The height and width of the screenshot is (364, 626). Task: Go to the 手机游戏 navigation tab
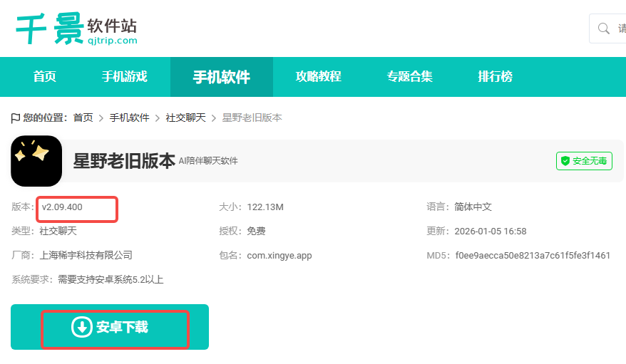[x=124, y=77]
